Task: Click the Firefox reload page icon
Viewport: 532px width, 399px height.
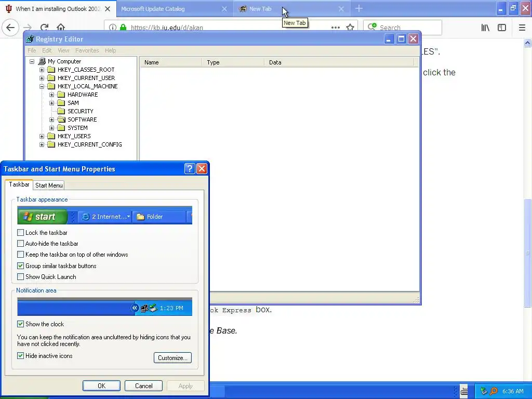Action: [x=44, y=28]
